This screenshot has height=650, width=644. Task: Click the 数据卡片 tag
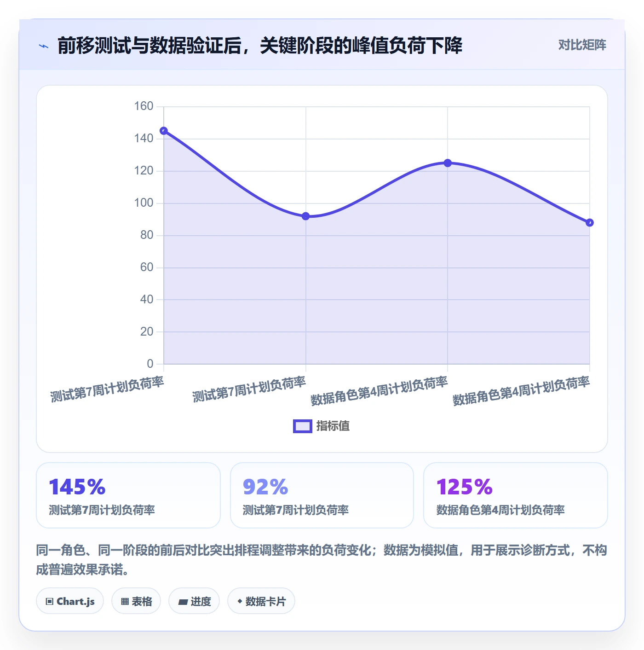[x=261, y=601]
